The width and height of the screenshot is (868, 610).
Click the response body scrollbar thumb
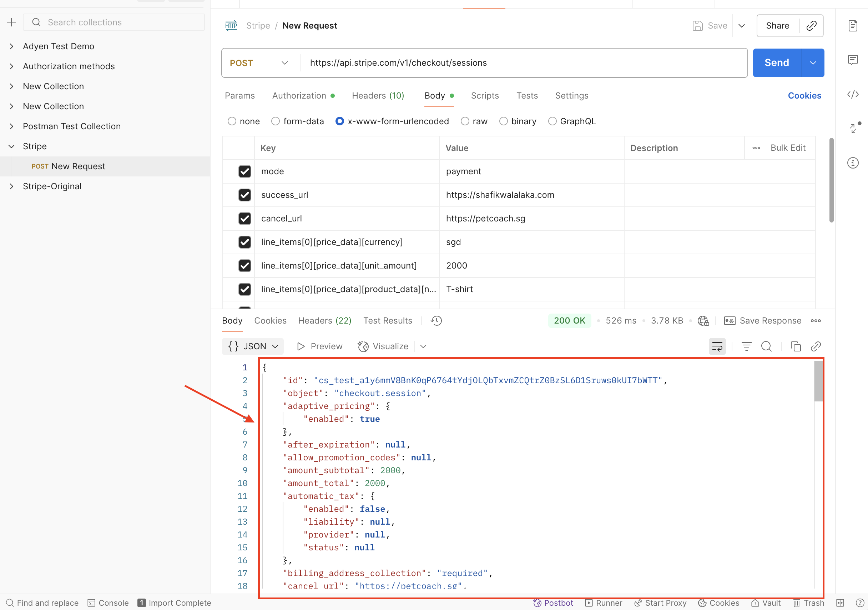coord(818,381)
